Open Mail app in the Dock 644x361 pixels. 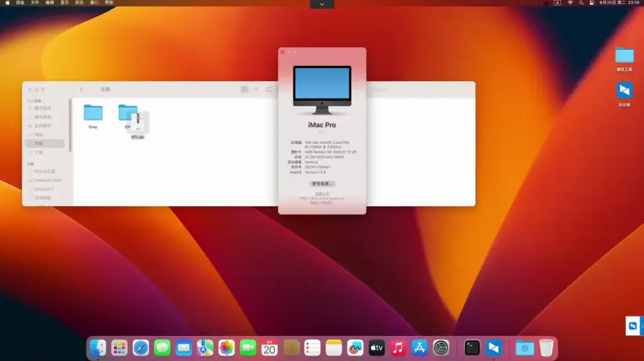184,348
